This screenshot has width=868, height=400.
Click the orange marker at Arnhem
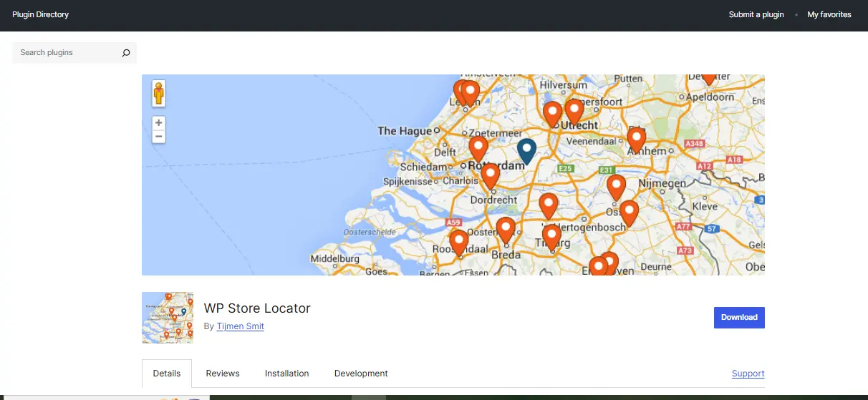pos(636,139)
